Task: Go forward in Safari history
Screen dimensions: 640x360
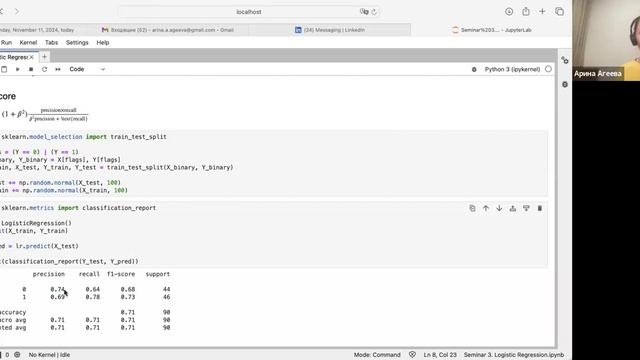Action: 17,11
